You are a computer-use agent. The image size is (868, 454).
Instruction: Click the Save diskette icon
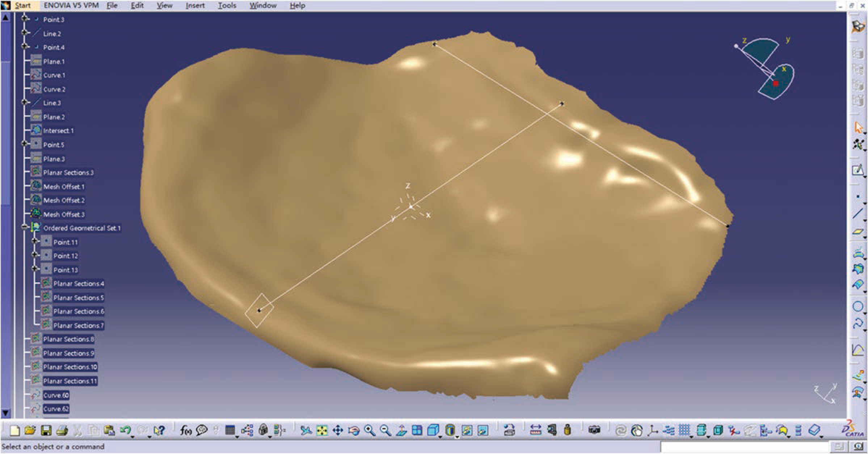coord(46,430)
